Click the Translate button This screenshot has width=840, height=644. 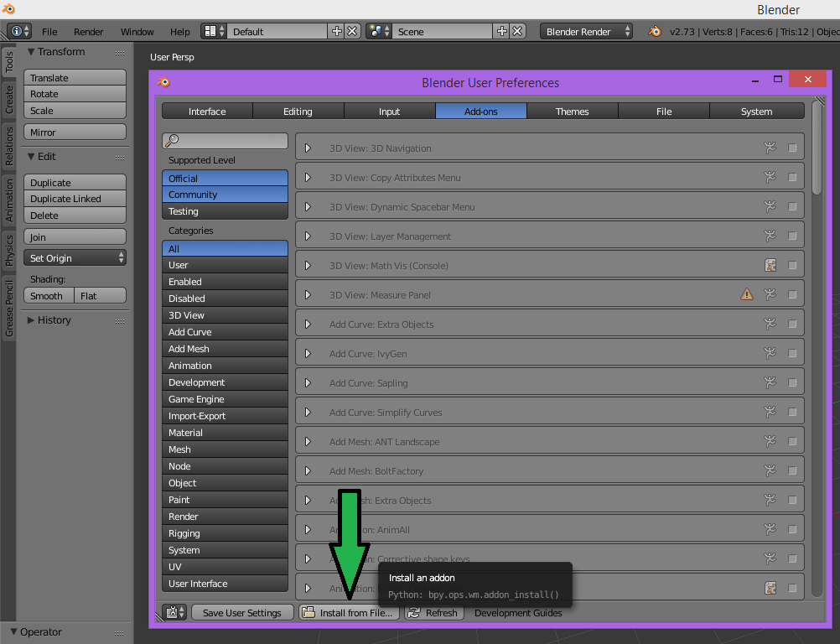75,78
